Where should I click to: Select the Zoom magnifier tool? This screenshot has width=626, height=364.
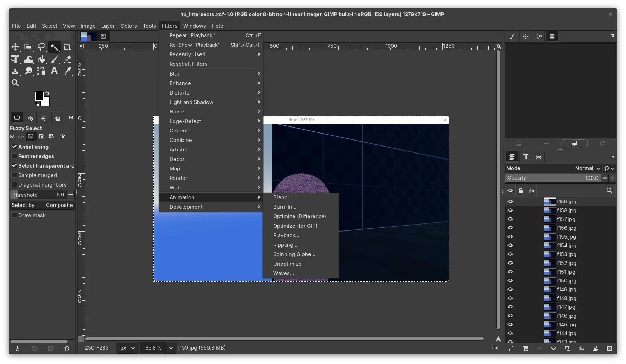point(15,83)
